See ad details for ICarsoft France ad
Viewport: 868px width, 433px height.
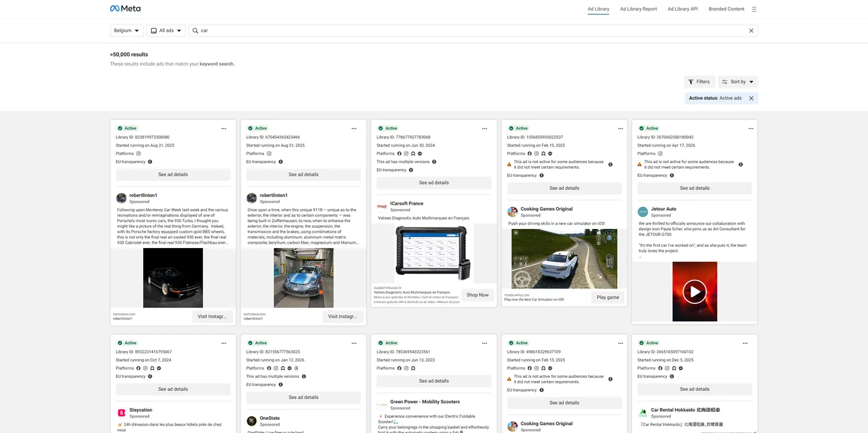434,183
